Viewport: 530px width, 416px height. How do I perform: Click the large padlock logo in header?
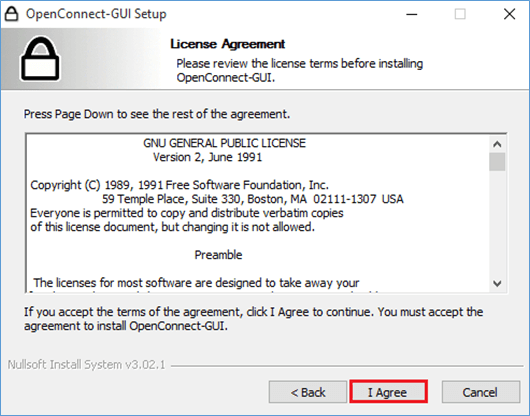click(x=40, y=59)
